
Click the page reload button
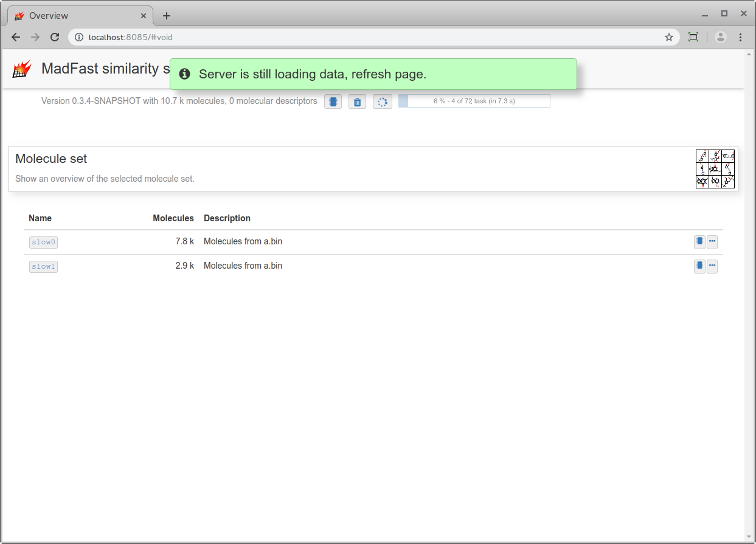click(x=54, y=37)
